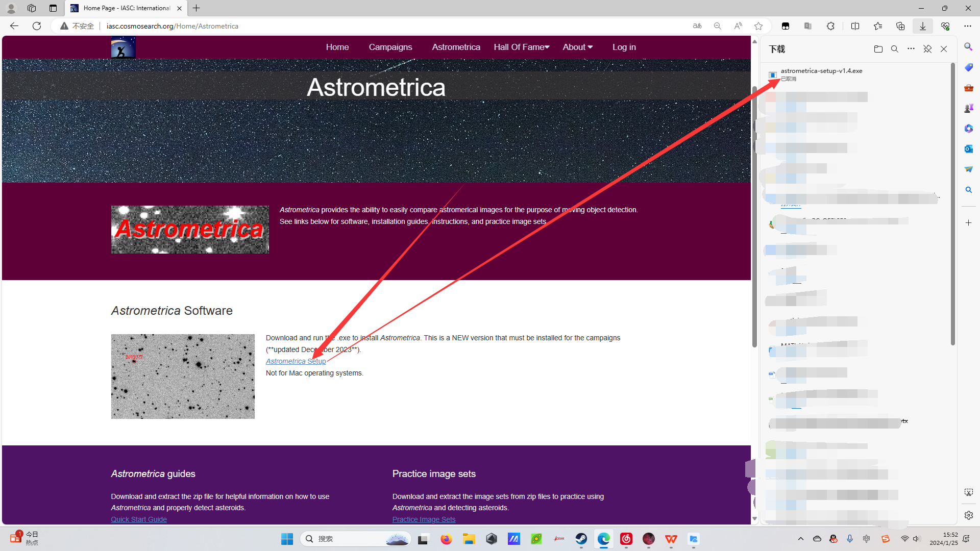This screenshot has width=980, height=551.
Task: Show hidden system tray icons
Action: point(801,539)
